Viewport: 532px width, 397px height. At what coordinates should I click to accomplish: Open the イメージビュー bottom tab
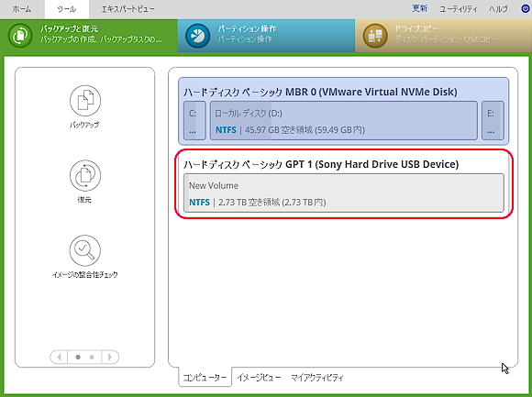point(259,378)
